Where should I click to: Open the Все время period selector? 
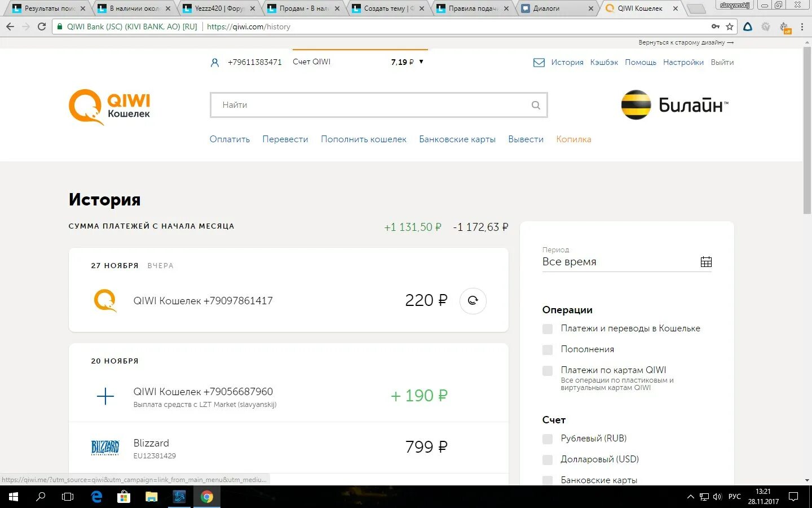click(626, 262)
